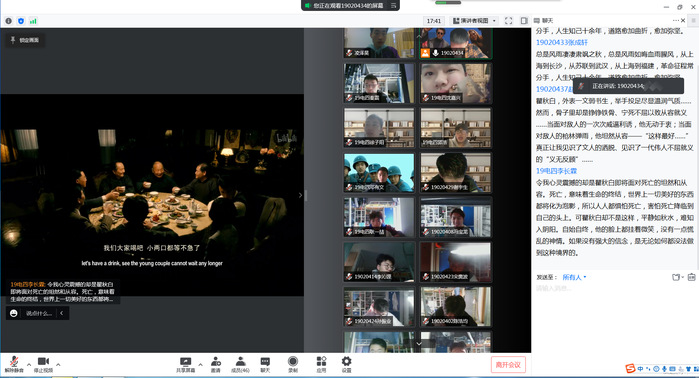
Task: Expand video options arrow beside camera
Action: tap(58, 364)
